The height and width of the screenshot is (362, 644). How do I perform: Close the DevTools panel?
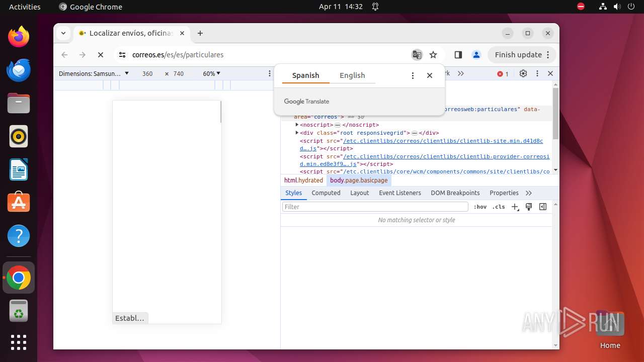(x=550, y=73)
